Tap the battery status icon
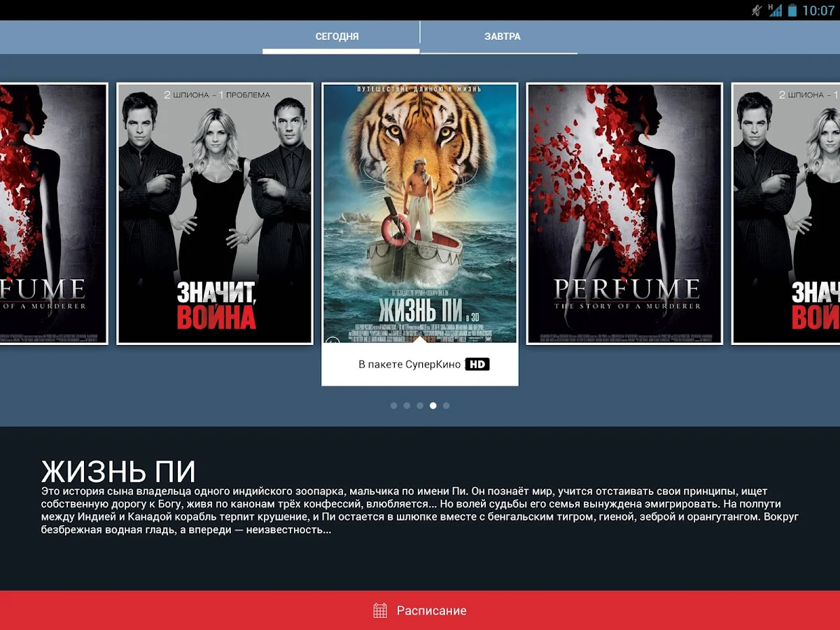This screenshot has width=840, height=630. (792, 10)
